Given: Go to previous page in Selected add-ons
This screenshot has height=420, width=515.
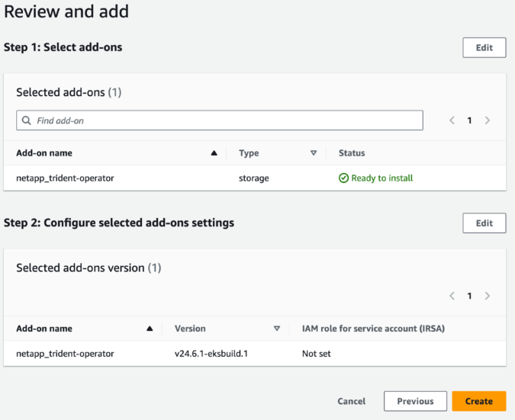Looking at the screenshot, I should 452,120.
